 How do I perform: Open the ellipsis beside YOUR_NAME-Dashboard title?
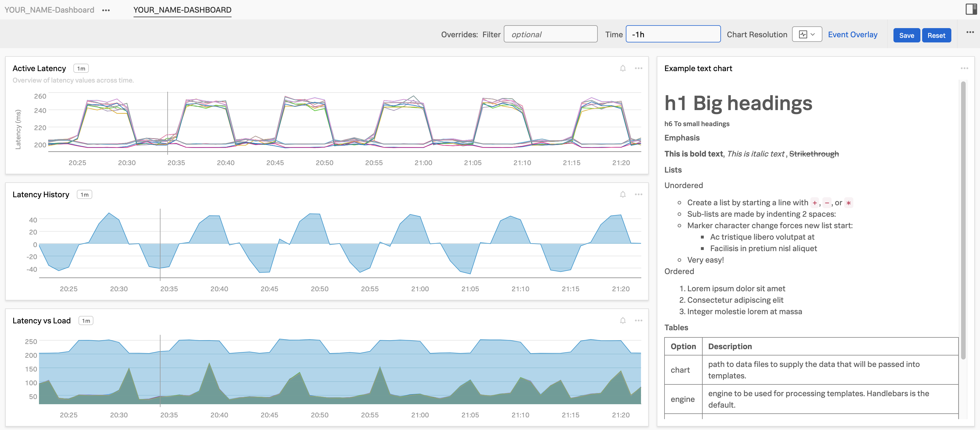tap(106, 10)
